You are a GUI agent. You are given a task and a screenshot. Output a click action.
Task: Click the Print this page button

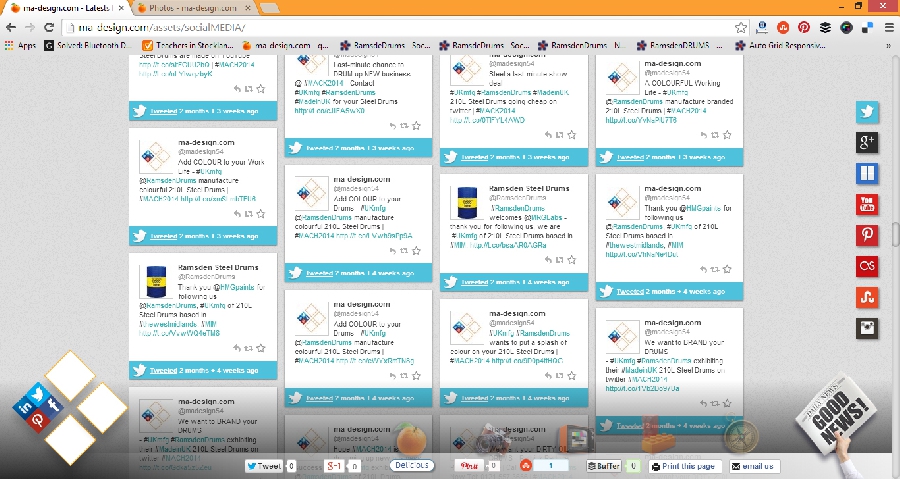coord(683,466)
